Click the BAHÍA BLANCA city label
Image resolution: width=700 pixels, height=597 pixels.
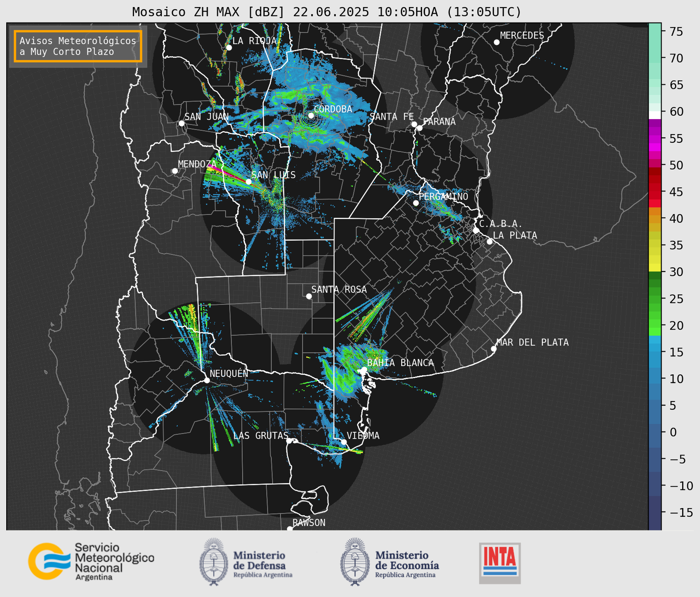tap(400, 363)
